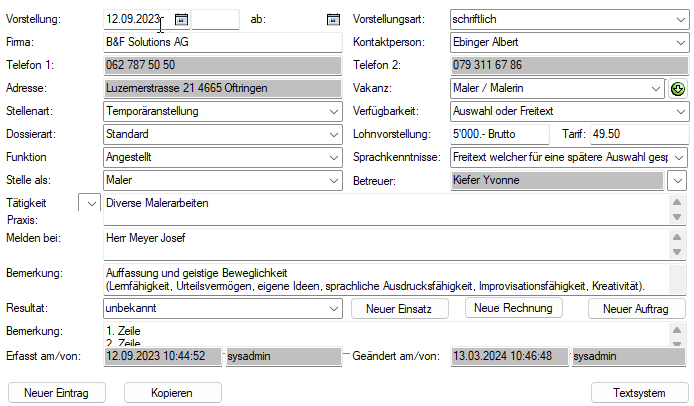Expand the Vorstellungsart dropdown
This screenshot has height=406, width=694.
[679, 19]
